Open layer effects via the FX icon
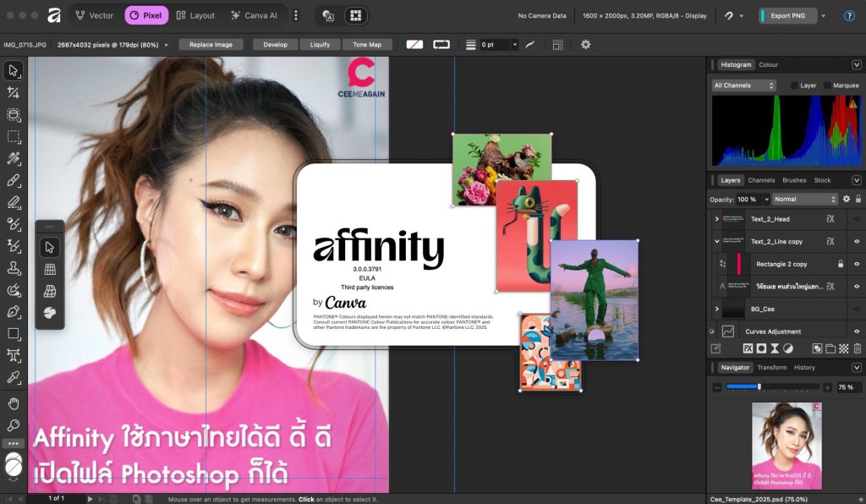 click(748, 348)
